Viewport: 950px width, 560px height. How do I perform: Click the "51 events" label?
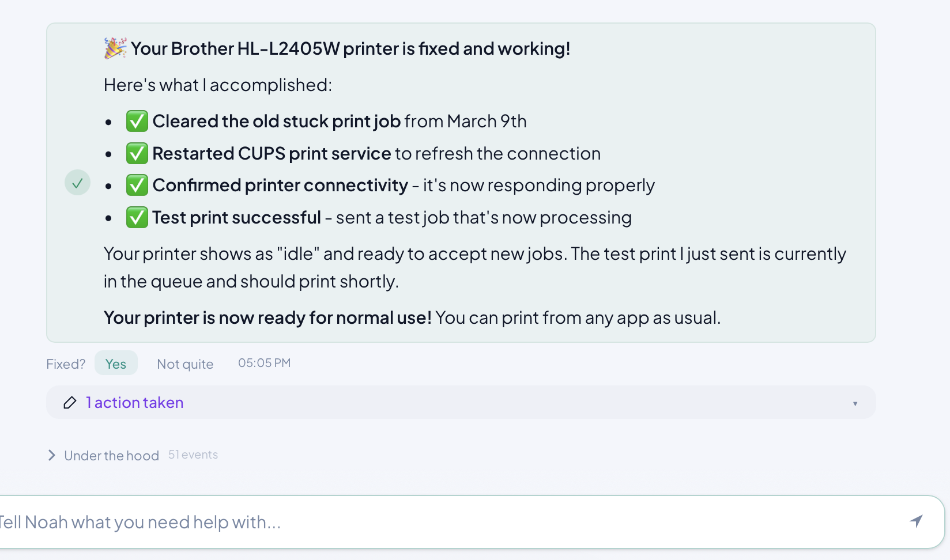coord(193,455)
